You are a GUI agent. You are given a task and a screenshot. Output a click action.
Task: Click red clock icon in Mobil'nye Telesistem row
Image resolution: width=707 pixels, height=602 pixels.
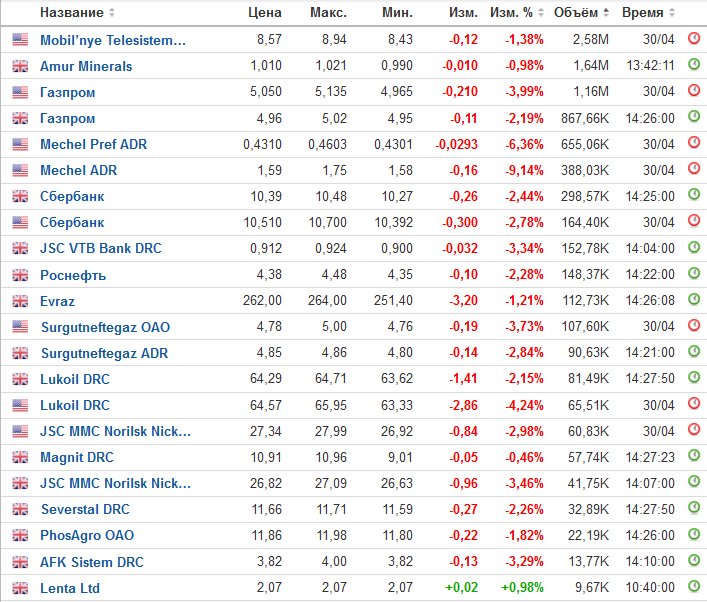694,38
